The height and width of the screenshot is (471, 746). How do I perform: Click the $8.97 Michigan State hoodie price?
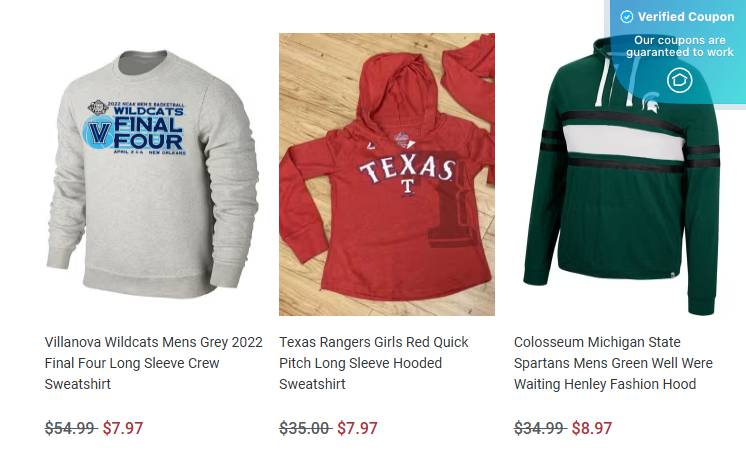coord(592,428)
